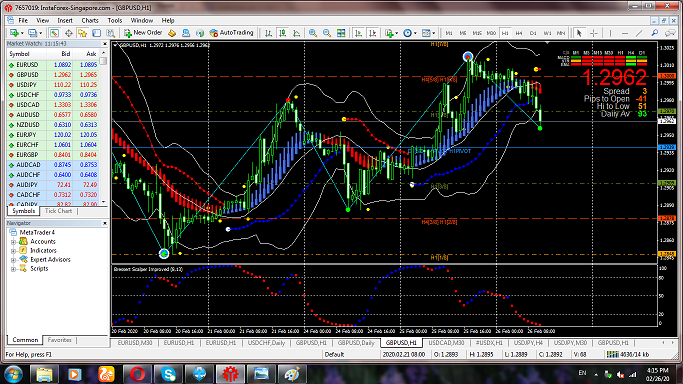
Task: Toggle the Market Watch window icon
Action: 54,33
